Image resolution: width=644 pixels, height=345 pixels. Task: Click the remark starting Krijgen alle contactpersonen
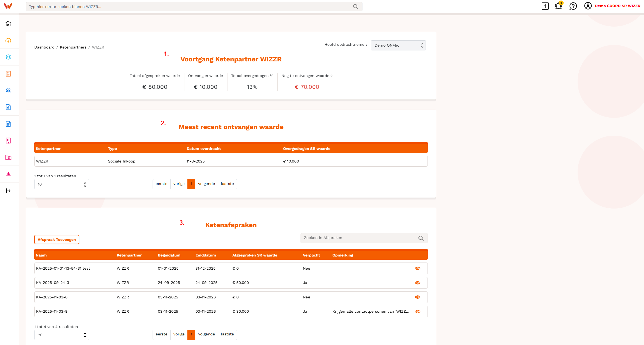click(x=371, y=311)
